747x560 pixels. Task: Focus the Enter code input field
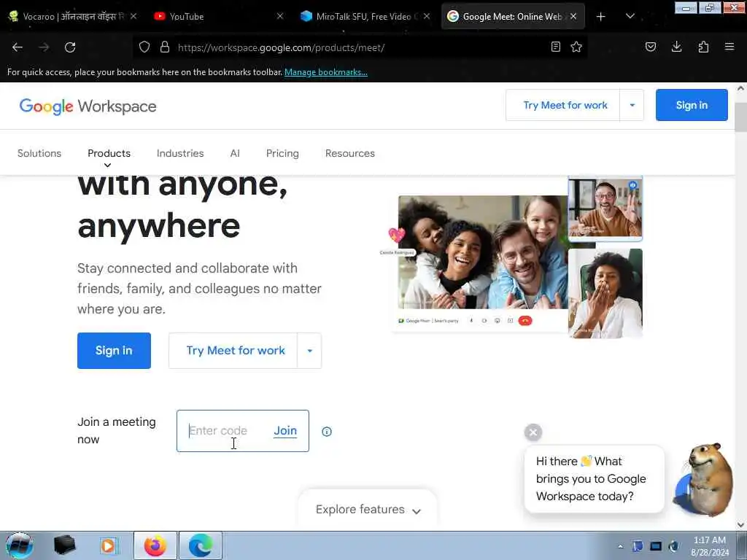pos(224,431)
